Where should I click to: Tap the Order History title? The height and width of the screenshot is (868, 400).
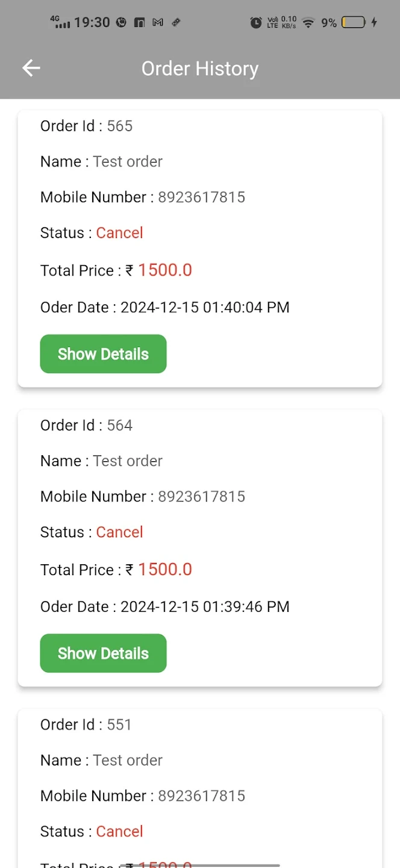point(199,68)
